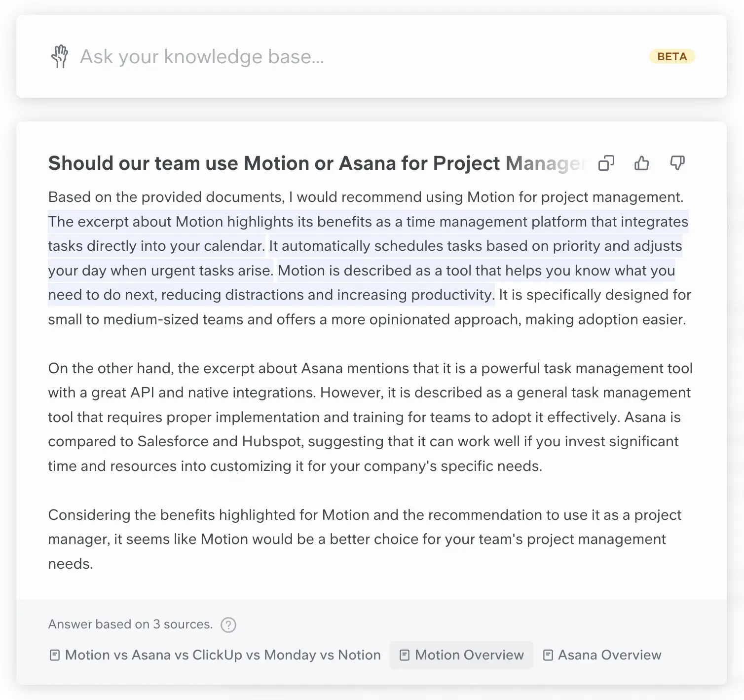Give the answer a thumbs down
The width and height of the screenshot is (744, 700).
click(677, 163)
